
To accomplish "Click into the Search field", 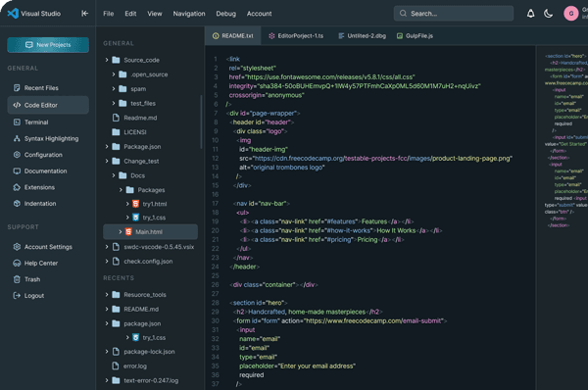I will [454, 14].
